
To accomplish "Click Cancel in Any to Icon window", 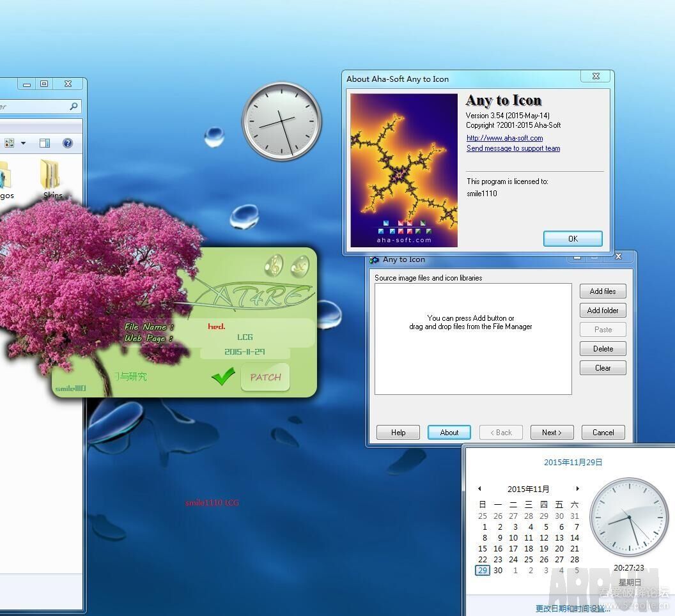I will pos(603,432).
